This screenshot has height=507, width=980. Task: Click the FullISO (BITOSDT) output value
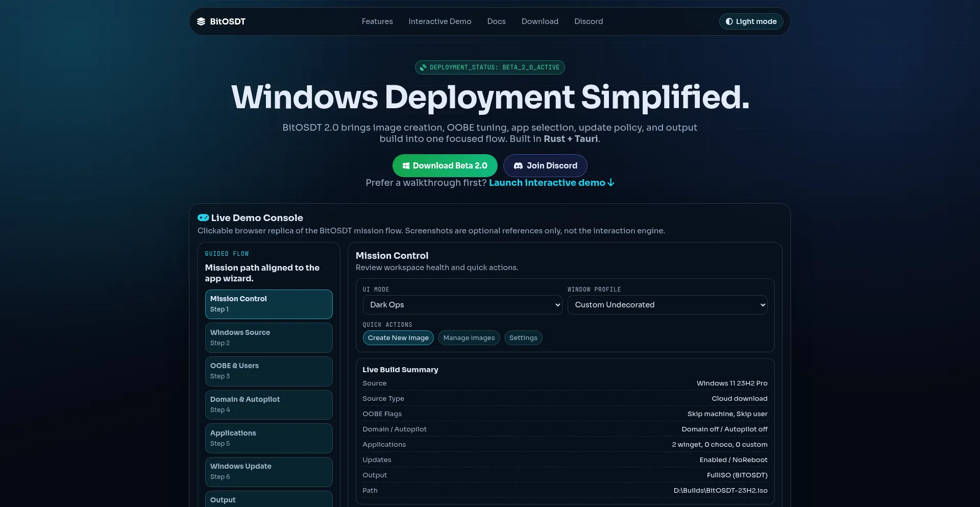pos(737,475)
